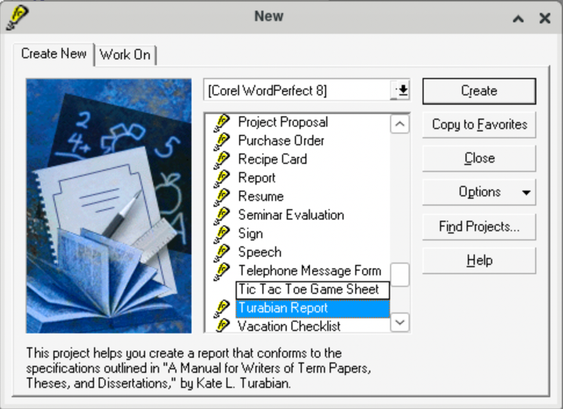The width and height of the screenshot is (563, 409).
Task: Open the Options dropdown button
Action: 479,192
